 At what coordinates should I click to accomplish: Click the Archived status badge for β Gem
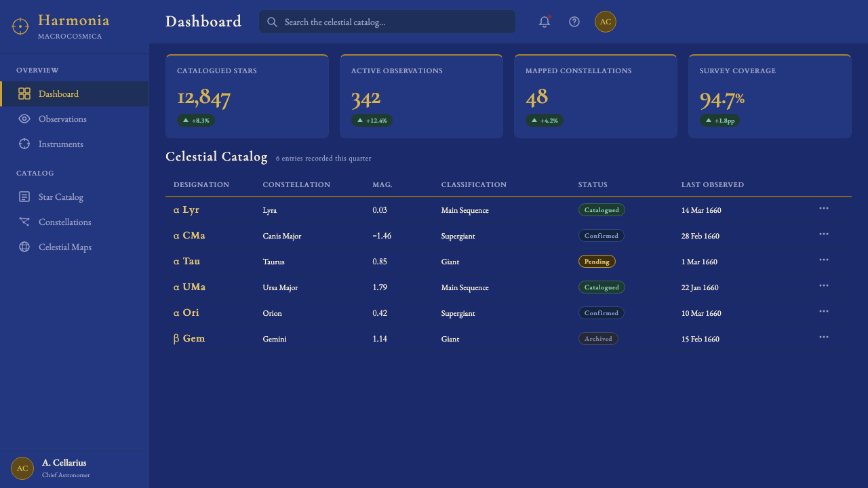(598, 339)
